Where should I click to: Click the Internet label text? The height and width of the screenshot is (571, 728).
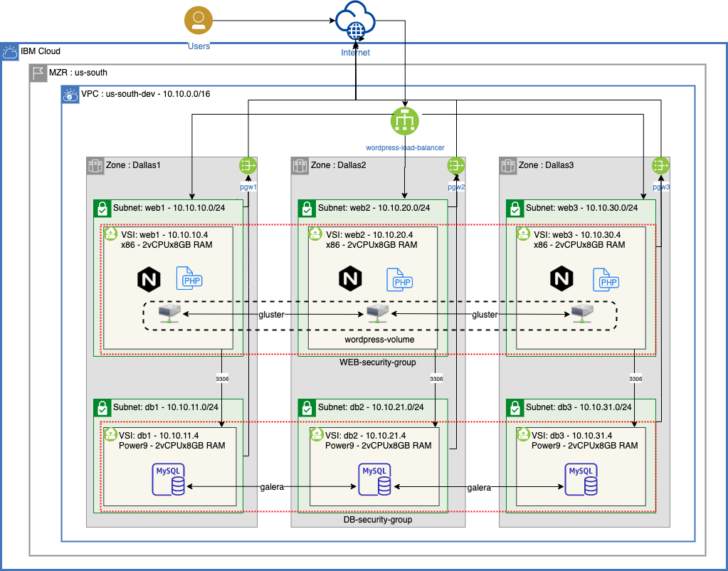pos(356,53)
